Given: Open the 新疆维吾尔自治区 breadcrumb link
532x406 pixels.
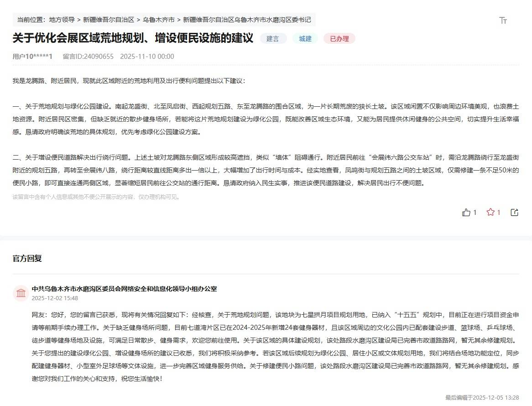Looking at the screenshot, I should (x=109, y=20).
